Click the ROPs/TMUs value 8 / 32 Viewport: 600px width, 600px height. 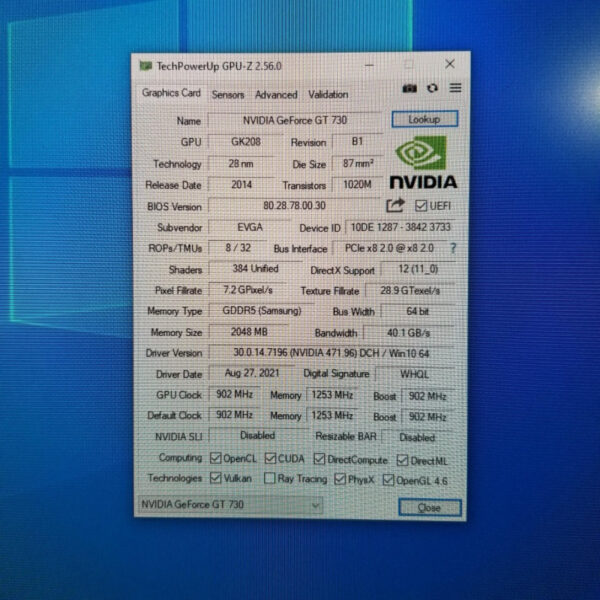click(238, 248)
